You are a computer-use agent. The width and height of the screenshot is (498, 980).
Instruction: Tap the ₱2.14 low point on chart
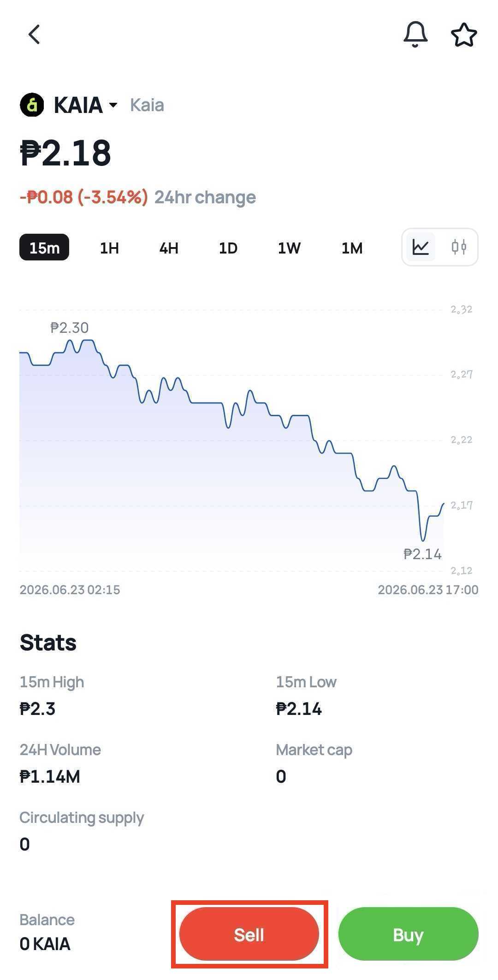422,554
